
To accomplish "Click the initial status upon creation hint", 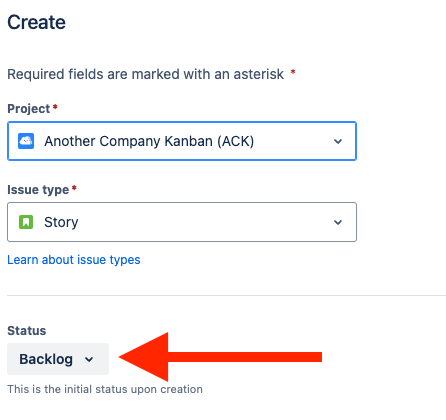I will click(105, 389).
